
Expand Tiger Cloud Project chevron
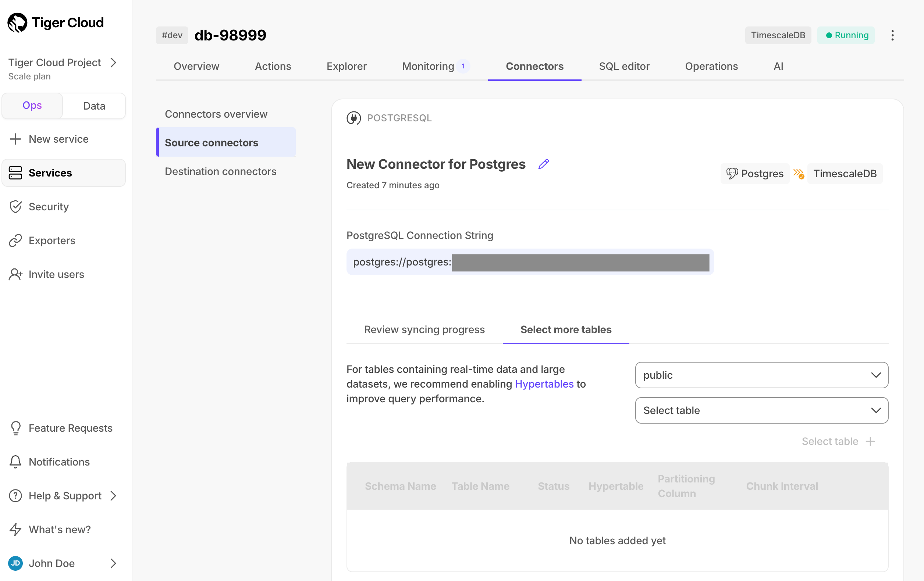(113, 63)
